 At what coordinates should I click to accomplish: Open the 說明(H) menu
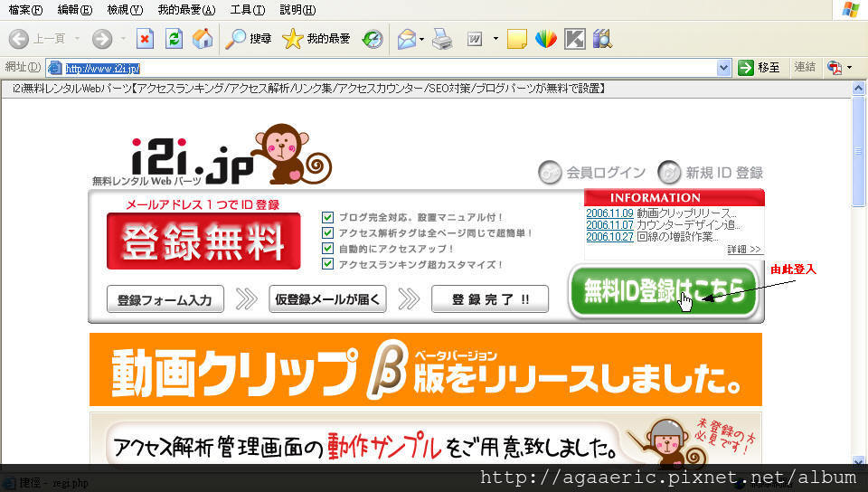(297, 10)
